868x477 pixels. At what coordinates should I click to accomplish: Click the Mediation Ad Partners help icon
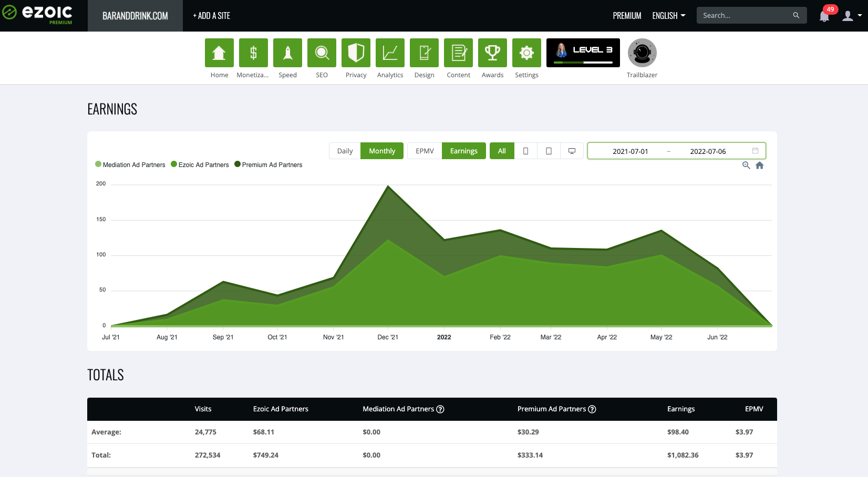pyautogui.click(x=440, y=409)
